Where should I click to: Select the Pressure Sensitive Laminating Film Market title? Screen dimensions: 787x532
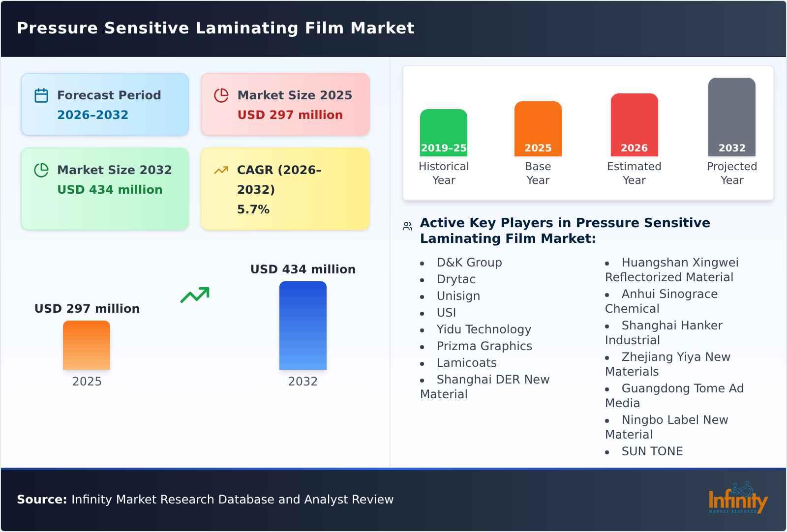click(215, 28)
